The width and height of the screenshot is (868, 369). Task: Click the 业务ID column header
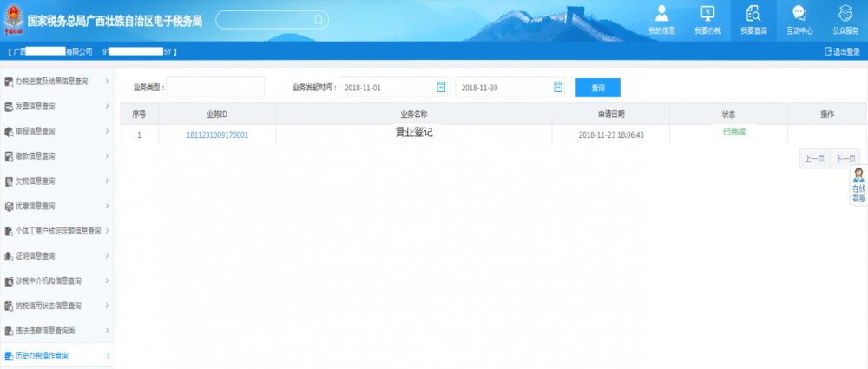point(217,114)
